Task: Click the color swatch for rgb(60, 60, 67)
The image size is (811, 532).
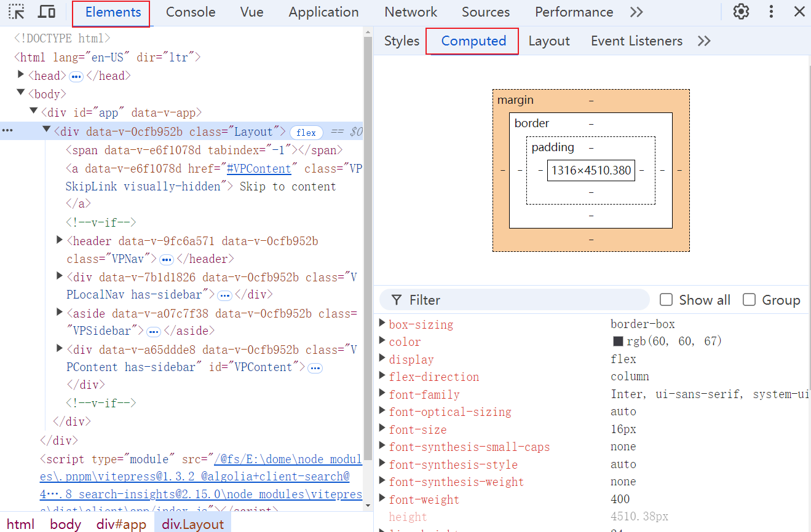Action: click(x=618, y=342)
